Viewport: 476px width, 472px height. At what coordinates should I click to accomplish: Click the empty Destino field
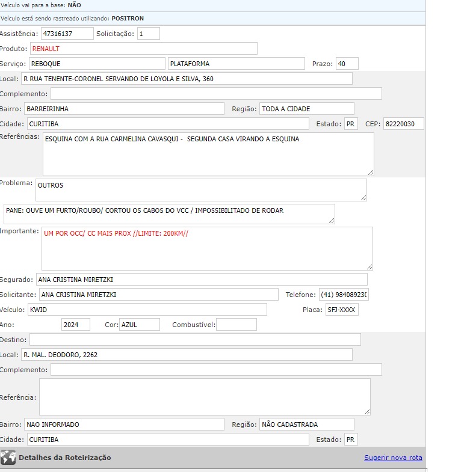pyautogui.click(x=195, y=340)
